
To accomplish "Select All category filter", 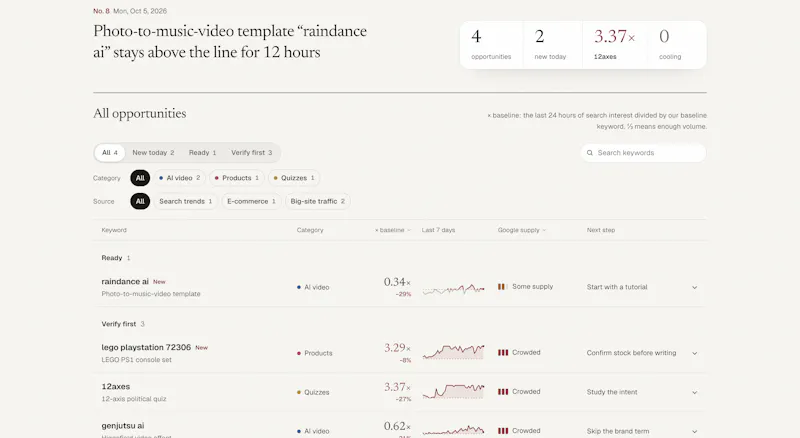I will tap(140, 178).
